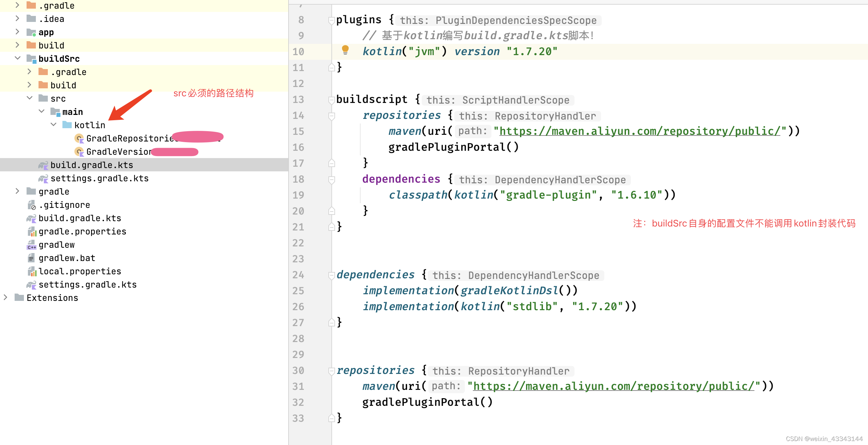
Task: Expand .gradle folder inside buildSrc
Action: tap(29, 71)
